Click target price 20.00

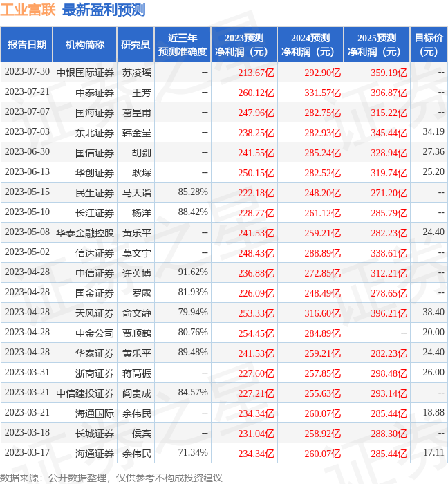[x=433, y=333]
